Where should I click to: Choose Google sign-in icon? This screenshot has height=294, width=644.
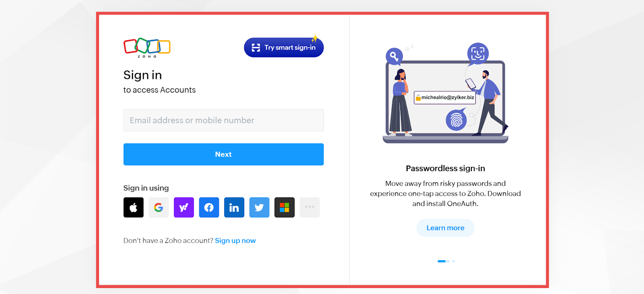tap(159, 207)
